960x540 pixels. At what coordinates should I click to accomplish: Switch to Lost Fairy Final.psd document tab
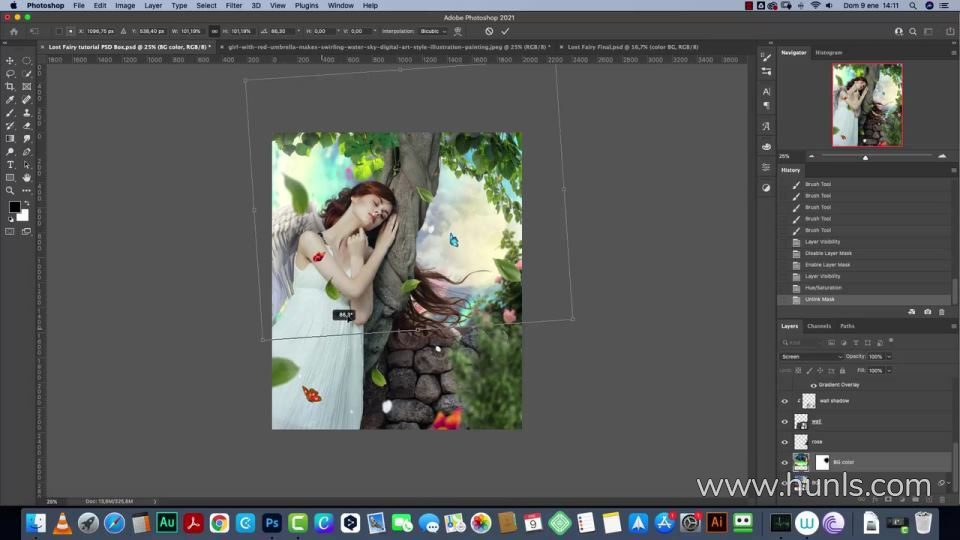click(632, 47)
